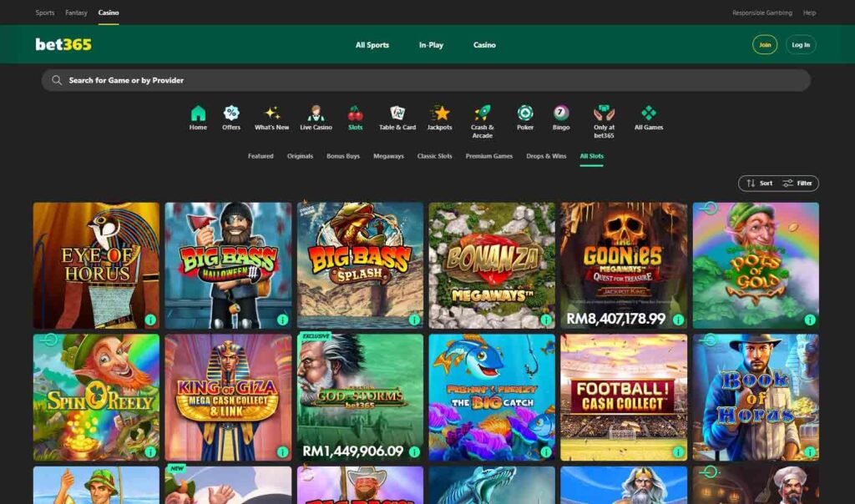Show info for Goonies Megaways game
The image size is (855, 504).
[x=678, y=320]
